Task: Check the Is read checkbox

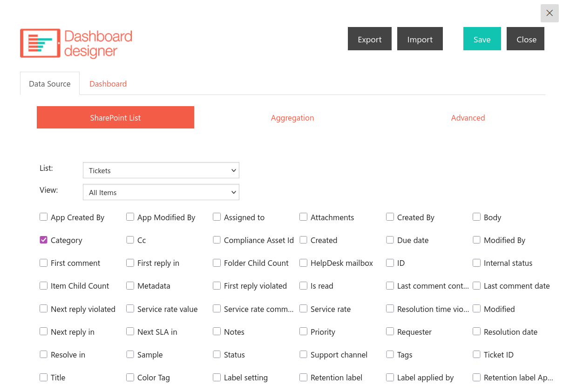Action: coord(303,285)
